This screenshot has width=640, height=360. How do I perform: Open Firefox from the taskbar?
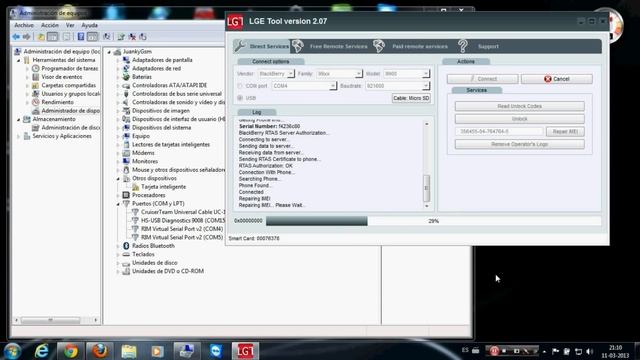pos(100,351)
